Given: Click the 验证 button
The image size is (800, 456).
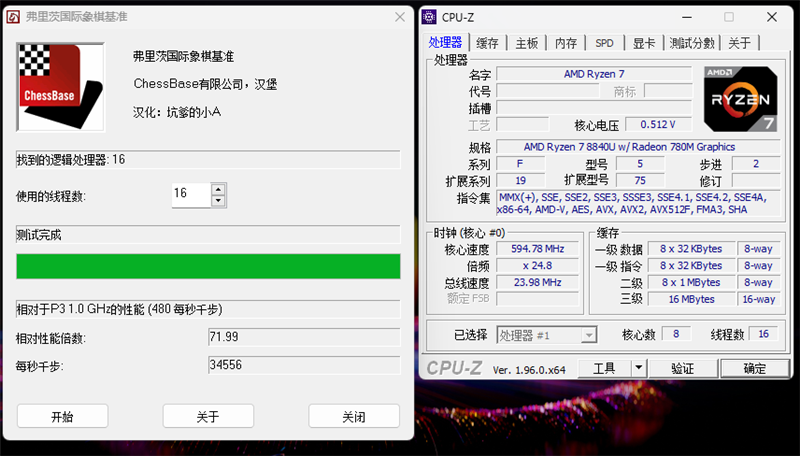Looking at the screenshot, I should pyautogui.click(x=683, y=368).
